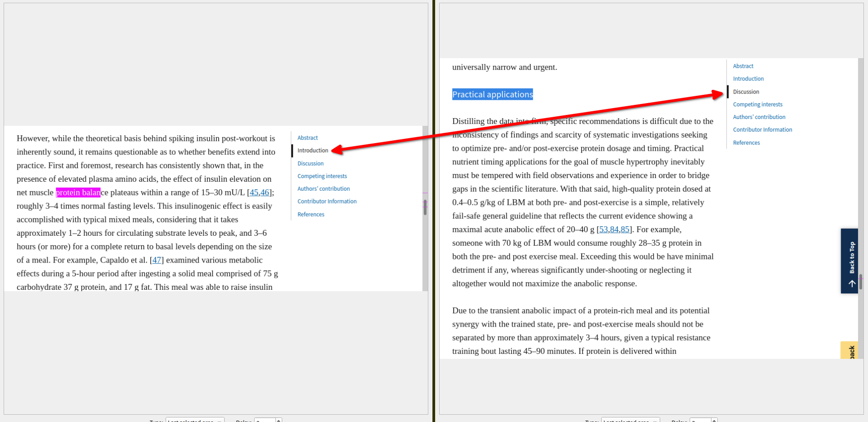Jump to References in right pane sidebar
The height and width of the screenshot is (422, 868).
click(746, 143)
